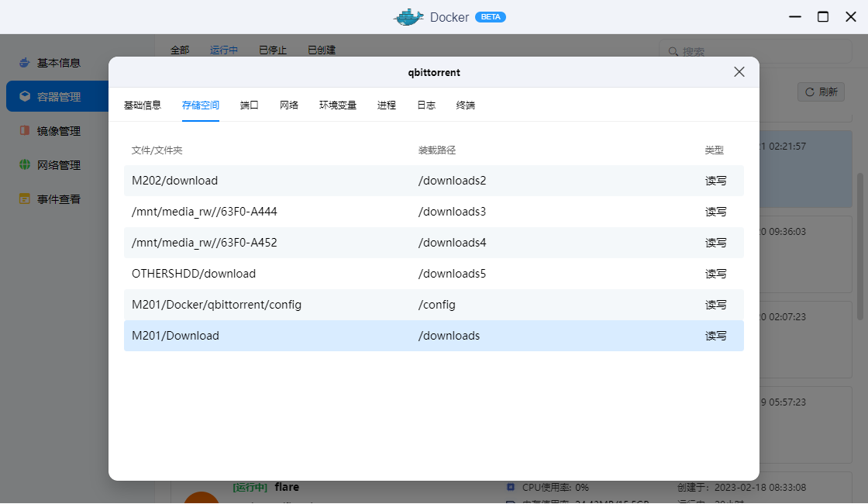Filter containers by 已停止
The image size is (868, 504).
272,50
